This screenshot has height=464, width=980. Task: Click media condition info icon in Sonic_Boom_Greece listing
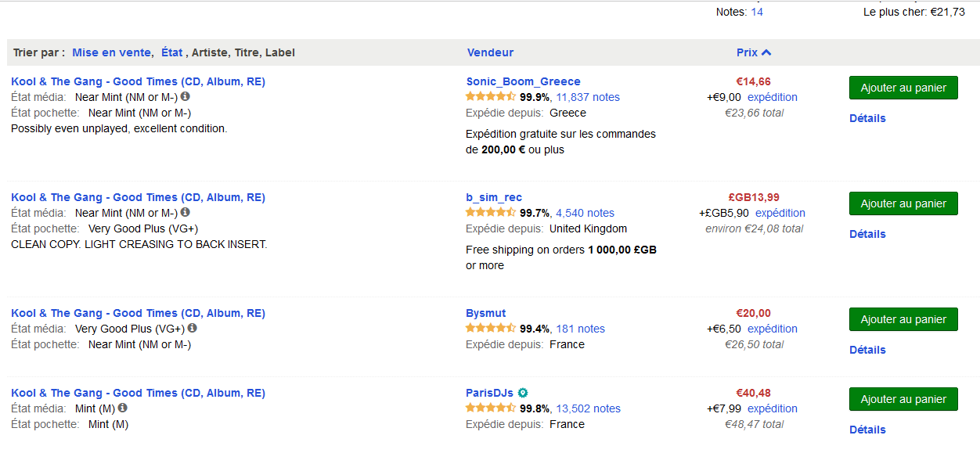click(186, 97)
